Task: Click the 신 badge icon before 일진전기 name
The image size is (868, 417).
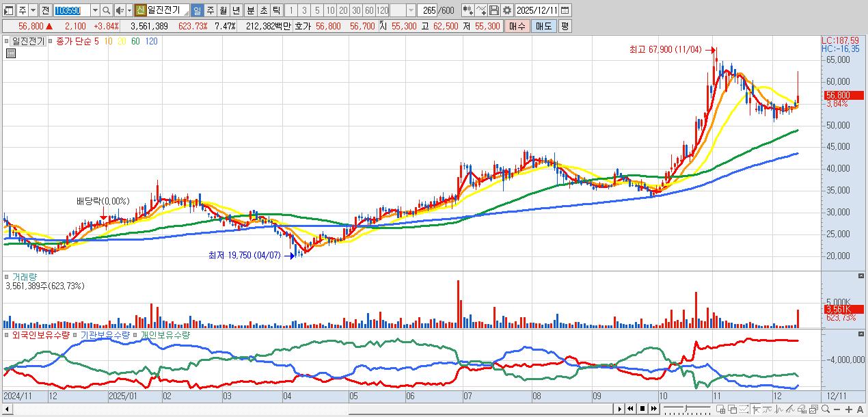Action: 139,10
